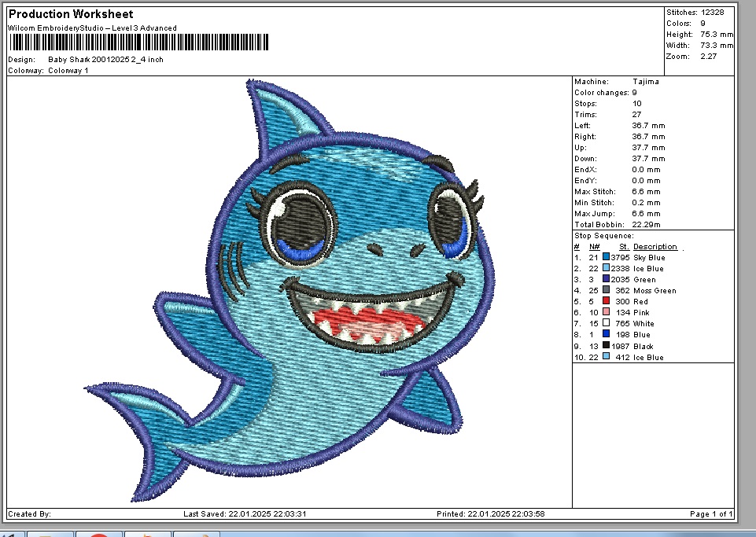Click the 'Sky Blue' description text
Screen dimensions: 756x537
click(x=649, y=258)
